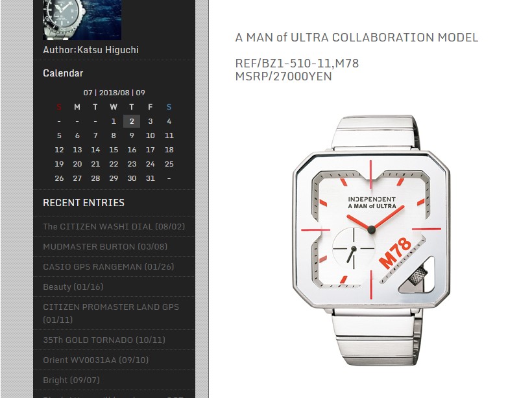Open the MUDMASTER BURTON entry
Image resolution: width=532 pixels, height=398 pixels.
click(105, 246)
